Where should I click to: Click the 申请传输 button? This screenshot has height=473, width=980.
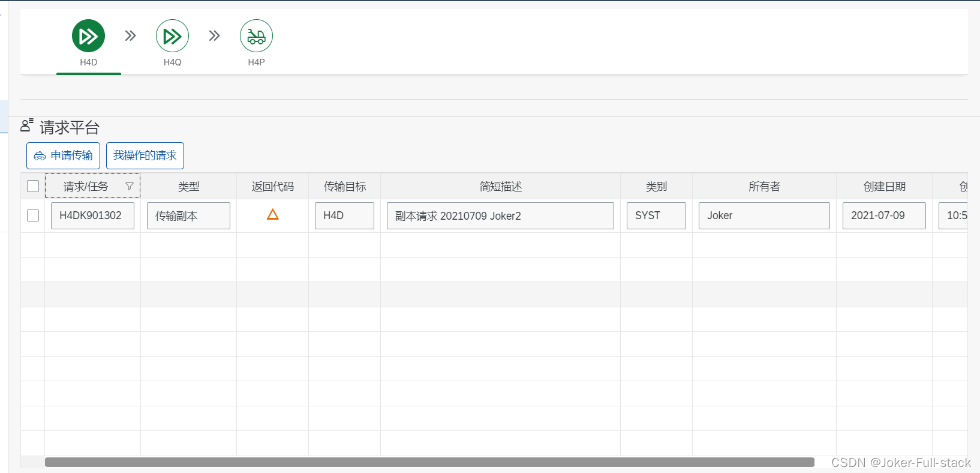63,155
